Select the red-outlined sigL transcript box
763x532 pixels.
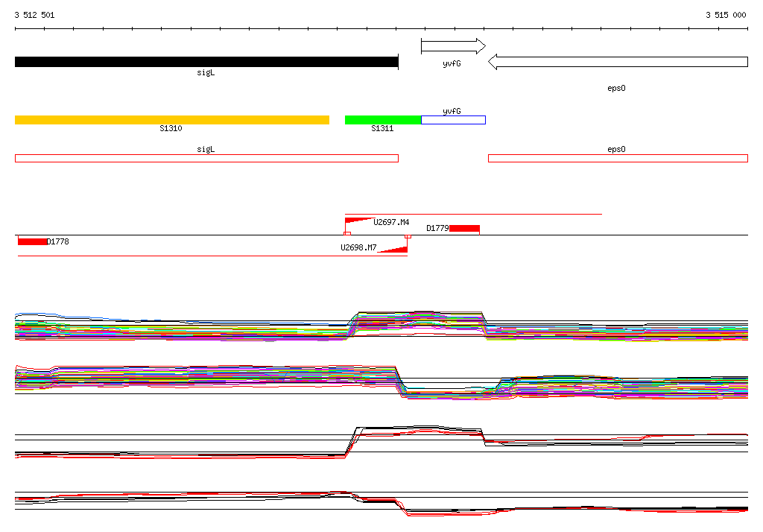pos(207,158)
